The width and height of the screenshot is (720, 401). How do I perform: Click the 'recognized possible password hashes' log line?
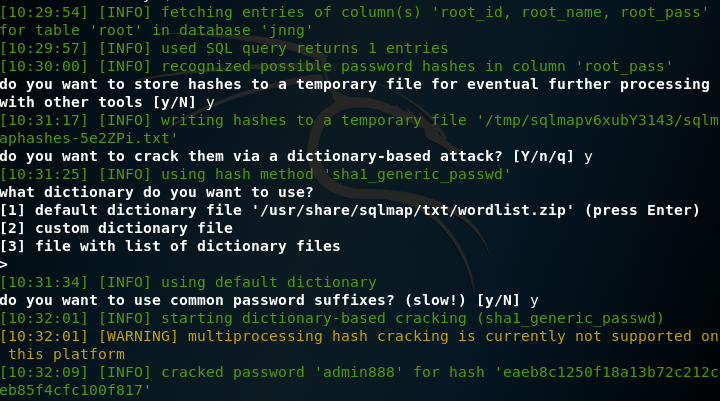click(x=298, y=67)
